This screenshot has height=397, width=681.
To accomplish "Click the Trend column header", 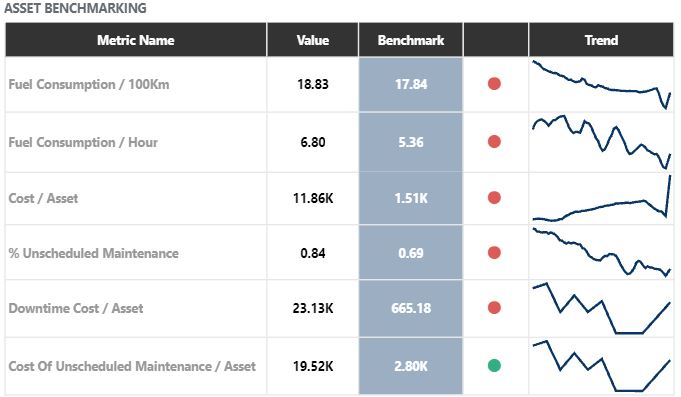I will point(601,40).
